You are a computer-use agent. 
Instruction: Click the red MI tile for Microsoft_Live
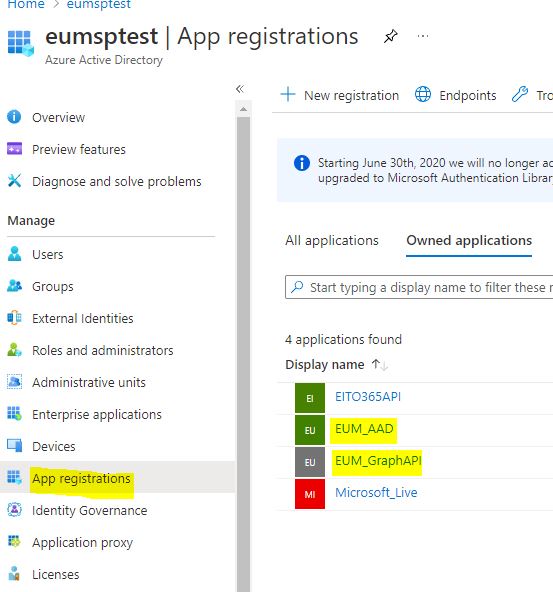click(310, 494)
